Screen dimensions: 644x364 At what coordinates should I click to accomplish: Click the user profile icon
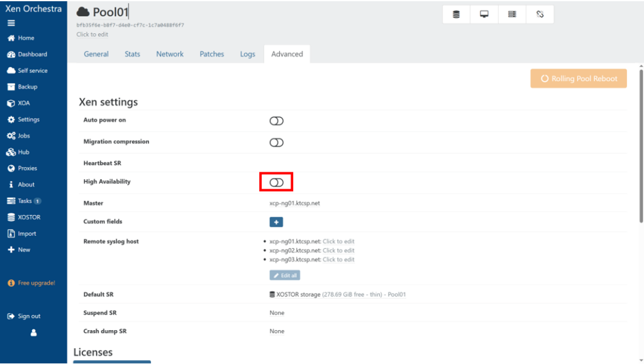coord(33,333)
